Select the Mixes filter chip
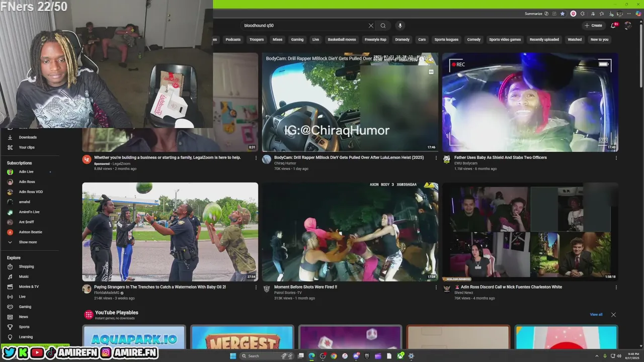 tap(277, 39)
